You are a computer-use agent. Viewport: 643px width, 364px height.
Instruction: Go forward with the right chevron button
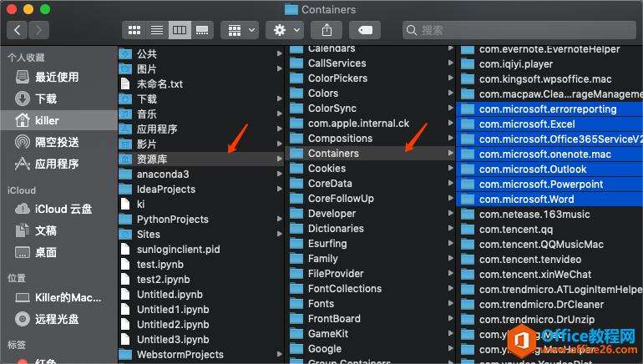(38, 30)
